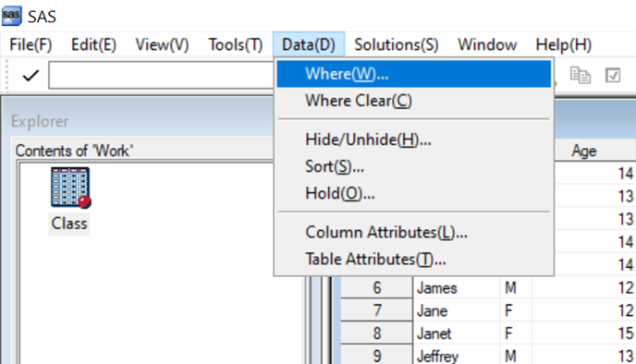Viewport: 636px width, 364px height.
Task: Click the F sex cell in Jane row
Action: coord(517,310)
